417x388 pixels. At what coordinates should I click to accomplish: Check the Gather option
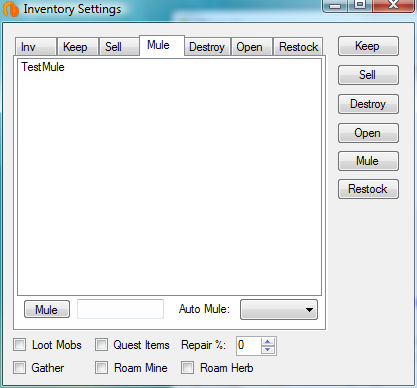point(20,368)
